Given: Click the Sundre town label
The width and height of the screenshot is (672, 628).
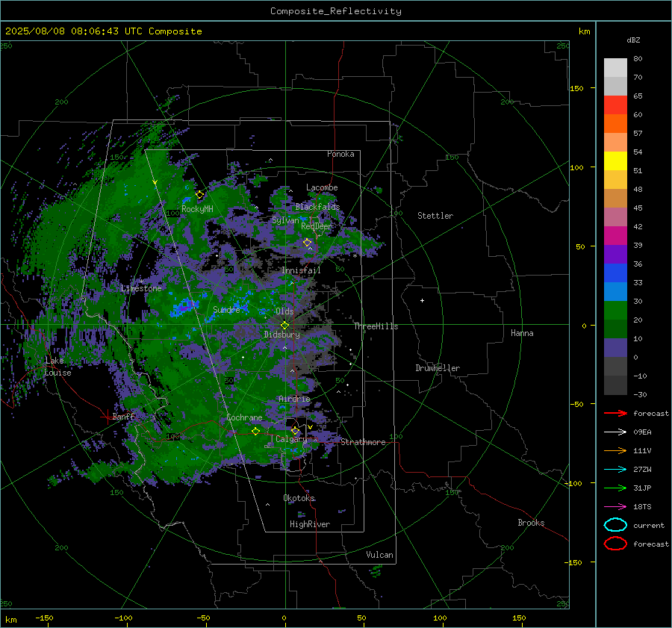Looking at the screenshot, I should [x=226, y=310].
